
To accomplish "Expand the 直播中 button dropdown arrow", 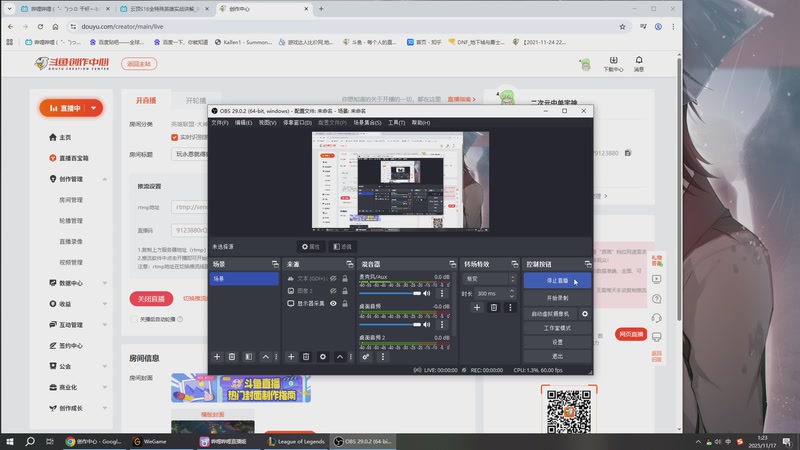I will pyautogui.click(x=94, y=108).
